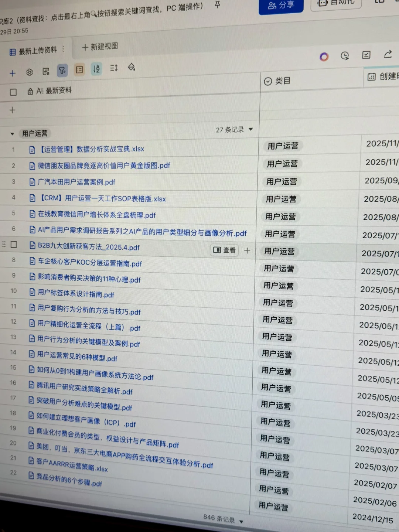Open AI产品用户需求调研报告 pdf row

142,232
